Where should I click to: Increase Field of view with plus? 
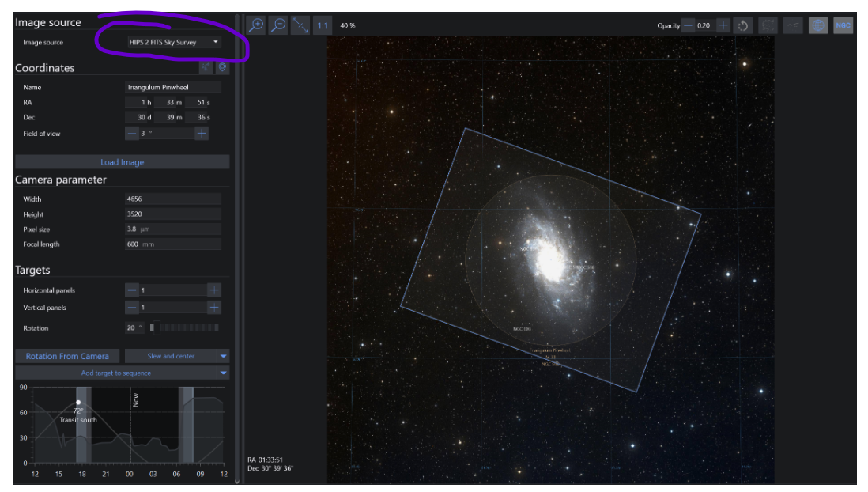pyautogui.click(x=202, y=134)
